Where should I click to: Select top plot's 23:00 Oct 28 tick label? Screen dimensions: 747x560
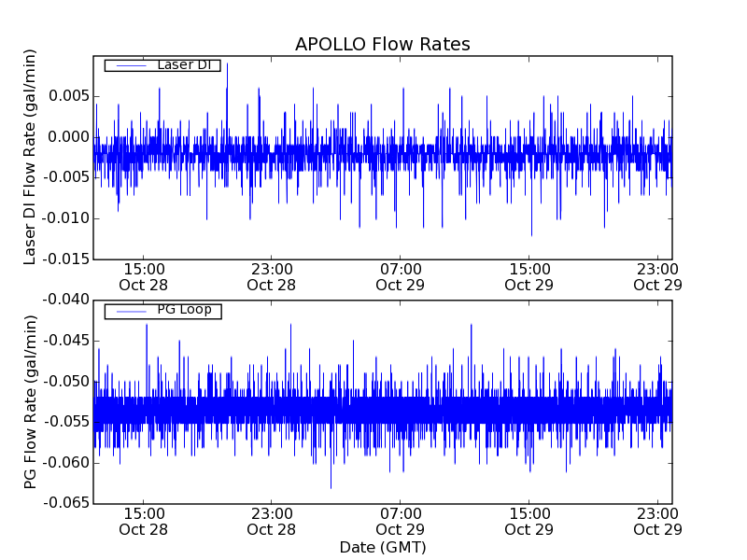pos(272,276)
